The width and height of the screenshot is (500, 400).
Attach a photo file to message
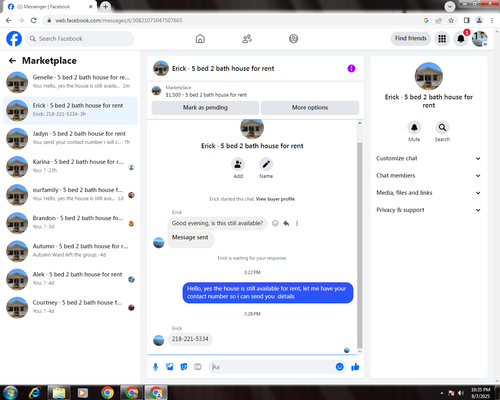[170, 367]
